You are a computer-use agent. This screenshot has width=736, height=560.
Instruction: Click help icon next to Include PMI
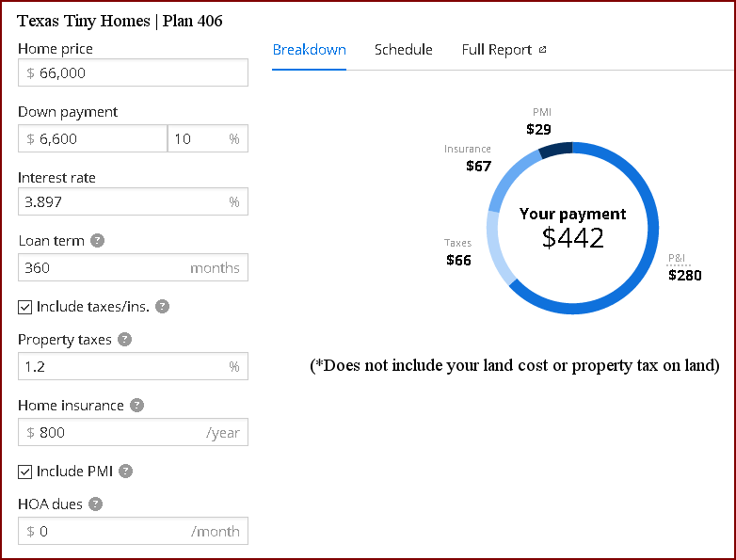(x=126, y=472)
